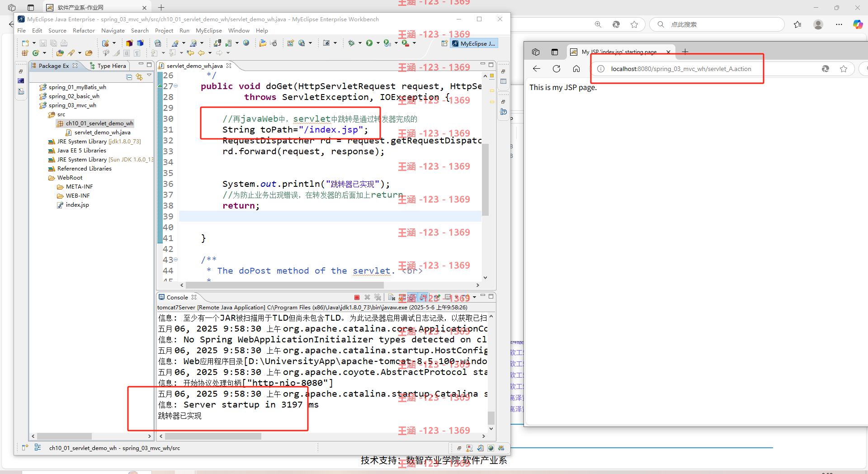The image size is (868, 474).
Task: Click Remove All Terminated Launches icon
Action: click(377, 297)
